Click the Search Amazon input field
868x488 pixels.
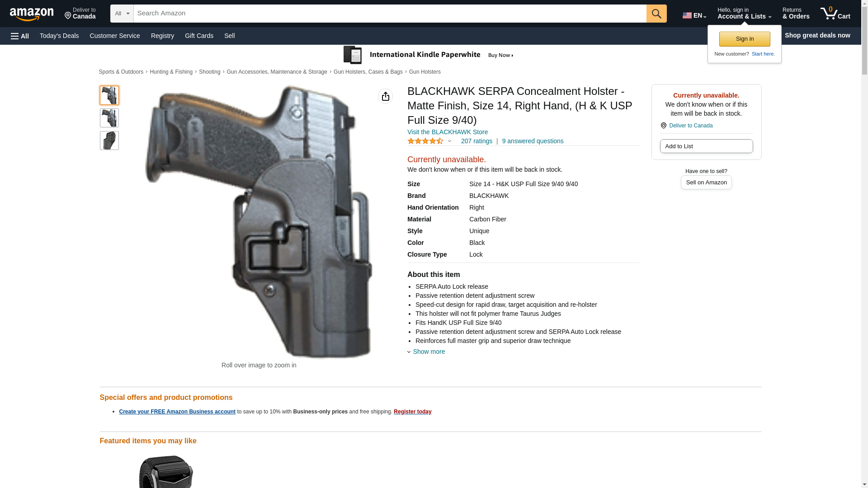(x=390, y=14)
